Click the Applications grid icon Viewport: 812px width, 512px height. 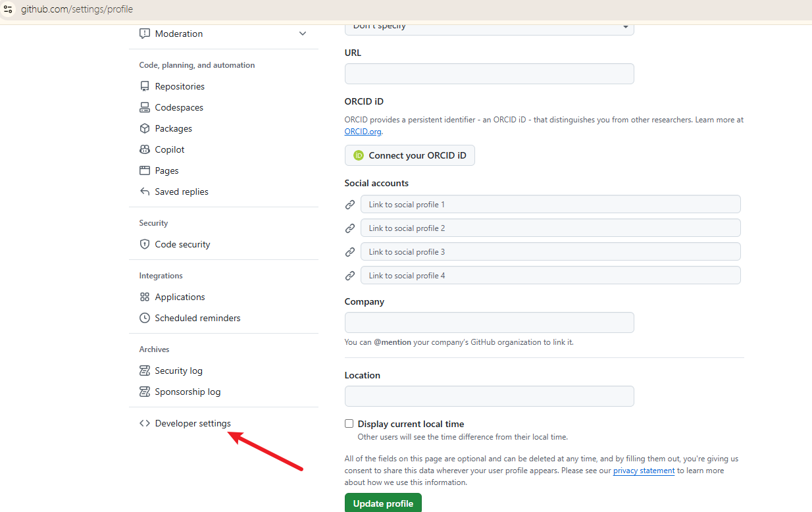pyautogui.click(x=145, y=297)
